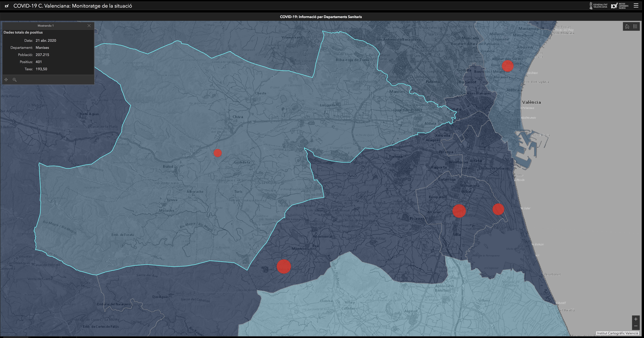Click the Informació per Departaments Sanitaris header
Screen dimensions: 644x338
[321, 17]
